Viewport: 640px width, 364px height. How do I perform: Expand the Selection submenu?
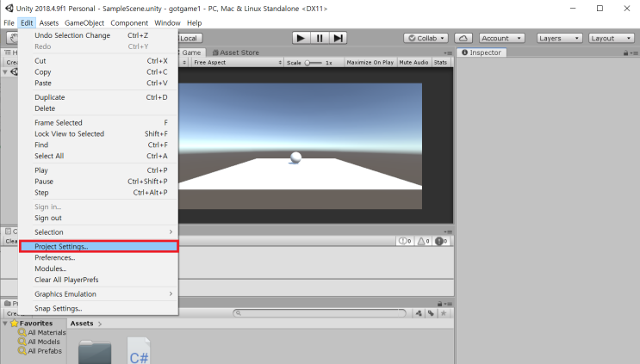pos(98,232)
